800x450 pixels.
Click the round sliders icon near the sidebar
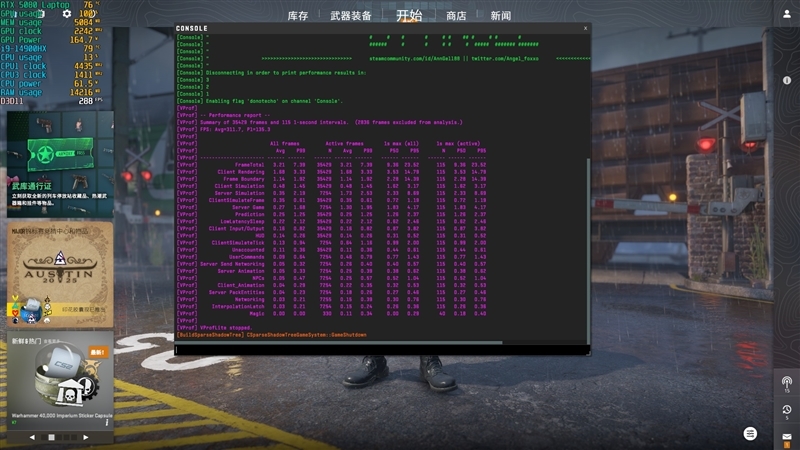point(750,434)
